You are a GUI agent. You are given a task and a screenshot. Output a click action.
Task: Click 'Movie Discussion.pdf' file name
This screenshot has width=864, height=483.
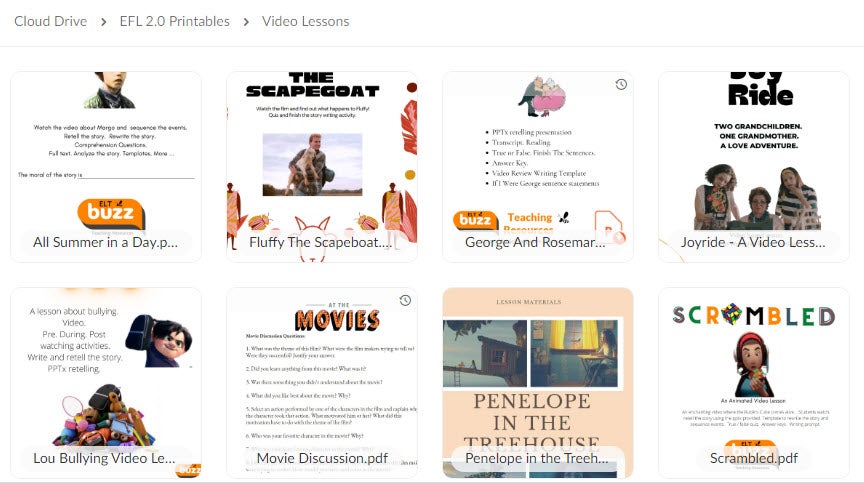pyautogui.click(x=322, y=458)
